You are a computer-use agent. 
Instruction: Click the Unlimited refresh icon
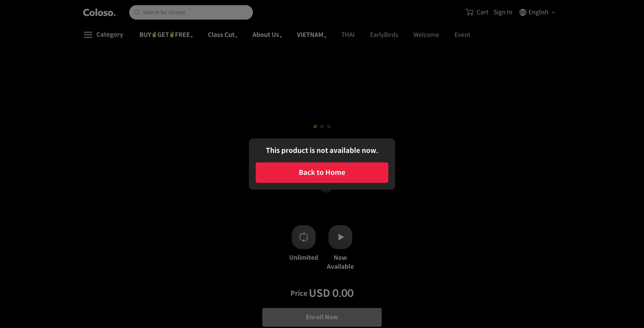click(x=303, y=237)
